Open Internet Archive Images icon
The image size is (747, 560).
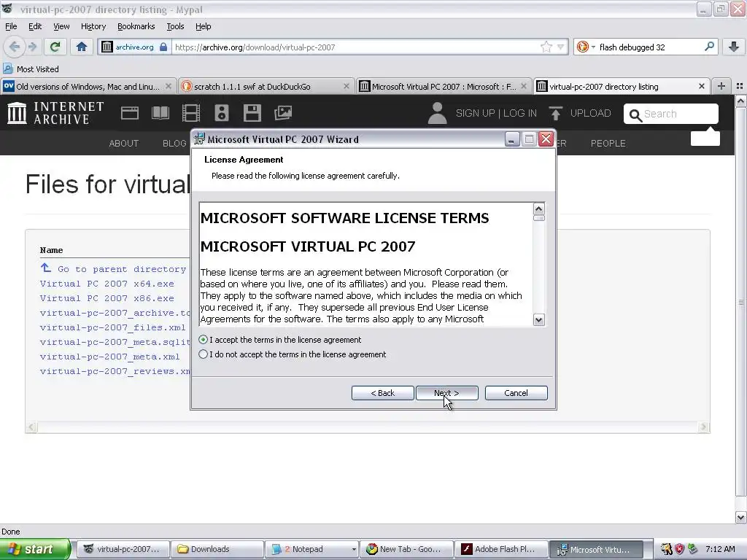point(283,113)
